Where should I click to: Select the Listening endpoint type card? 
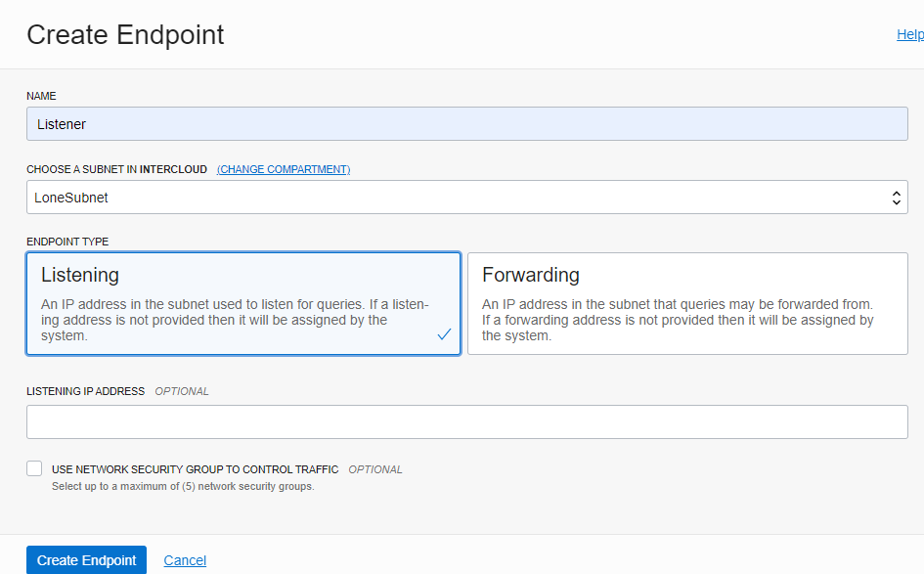pos(243,303)
